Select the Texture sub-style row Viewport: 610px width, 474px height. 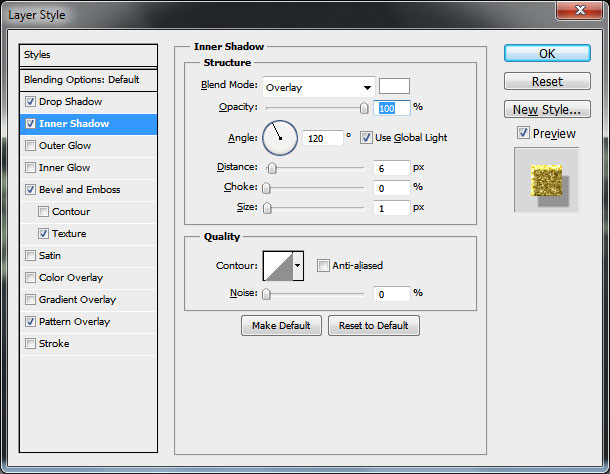coord(88,233)
